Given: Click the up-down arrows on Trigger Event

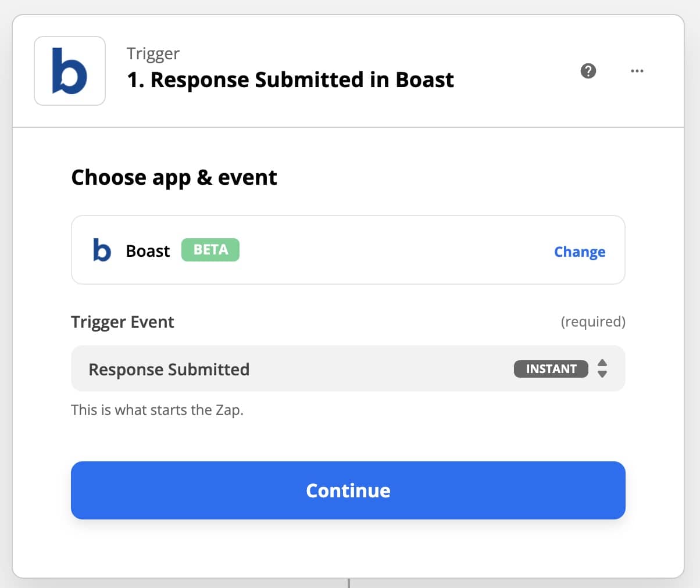Looking at the screenshot, I should [x=602, y=368].
